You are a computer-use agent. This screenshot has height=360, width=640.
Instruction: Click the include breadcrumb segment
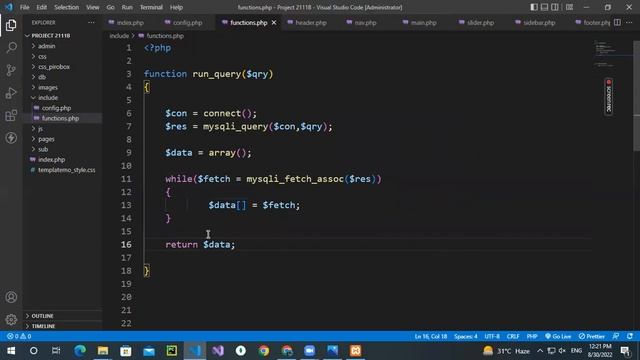click(119, 36)
